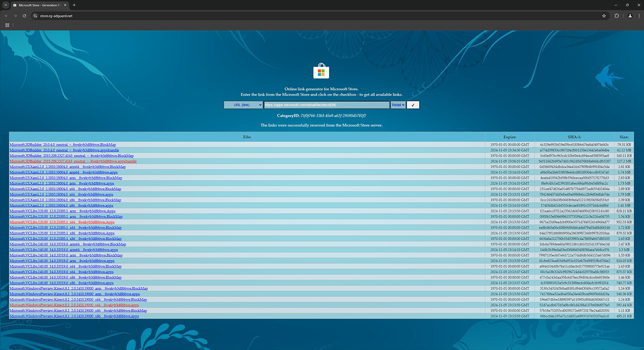Select the 495.21 KB size cell
The image size is (644, 350).
(x=625, y=316)
